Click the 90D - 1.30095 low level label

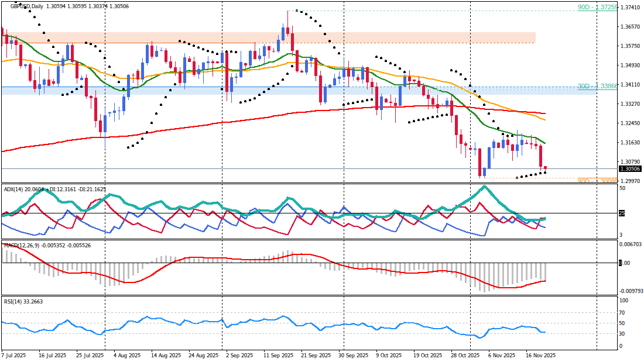tap(597, 181)
